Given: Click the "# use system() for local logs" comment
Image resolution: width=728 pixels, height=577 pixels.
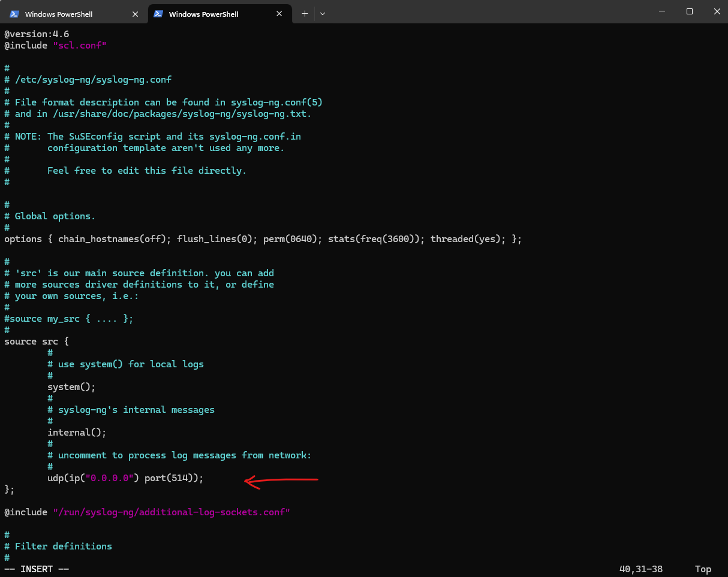Looking at the screenshot, I should [126, 364].
